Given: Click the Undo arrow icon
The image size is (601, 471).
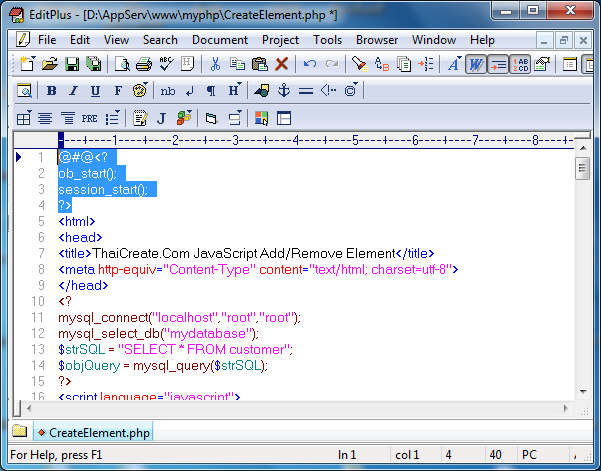Looking at the screenshot, I should point(310,64).
